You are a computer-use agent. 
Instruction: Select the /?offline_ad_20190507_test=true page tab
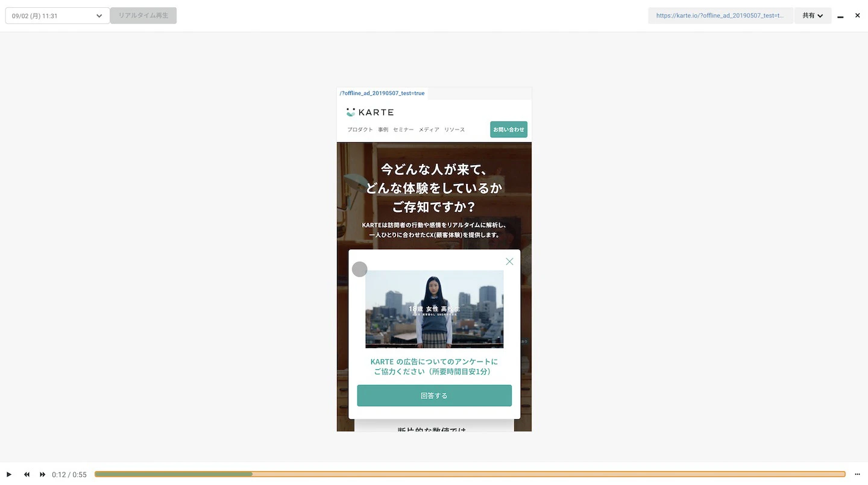click(x=382, y=93)
